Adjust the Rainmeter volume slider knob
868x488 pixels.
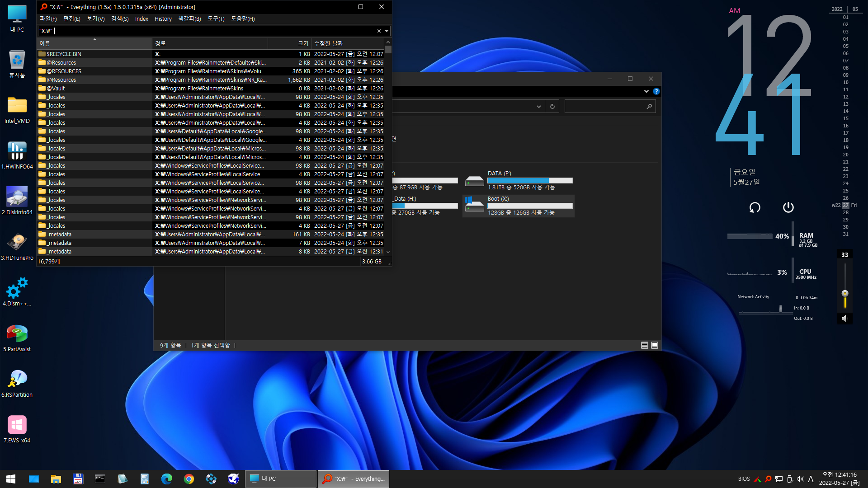845,293
